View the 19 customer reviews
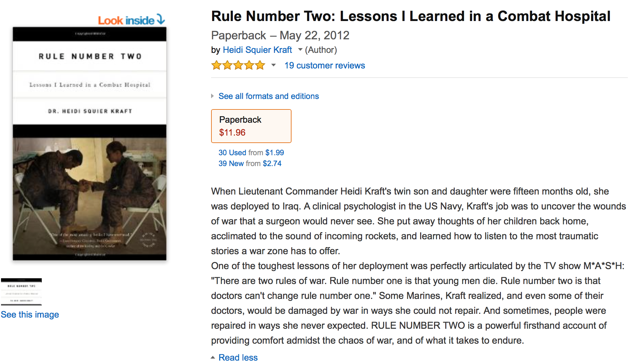This screenshot has width=636, height=364. point(324,65)
